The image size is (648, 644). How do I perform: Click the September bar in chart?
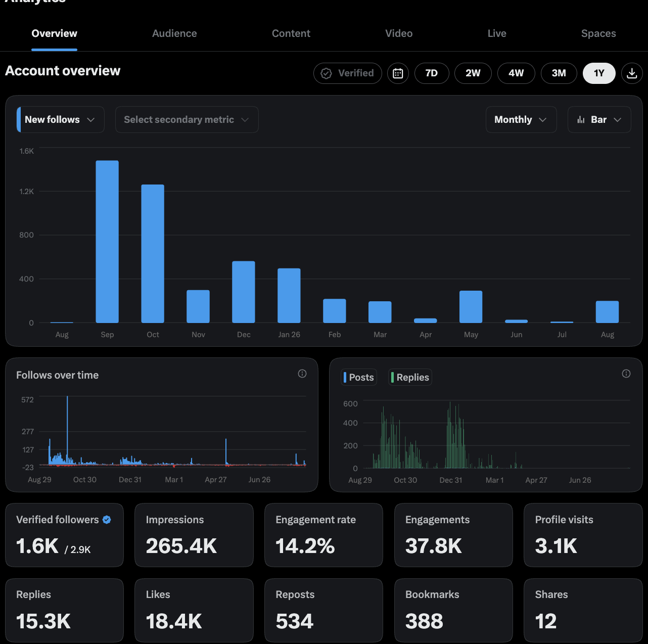107,242
